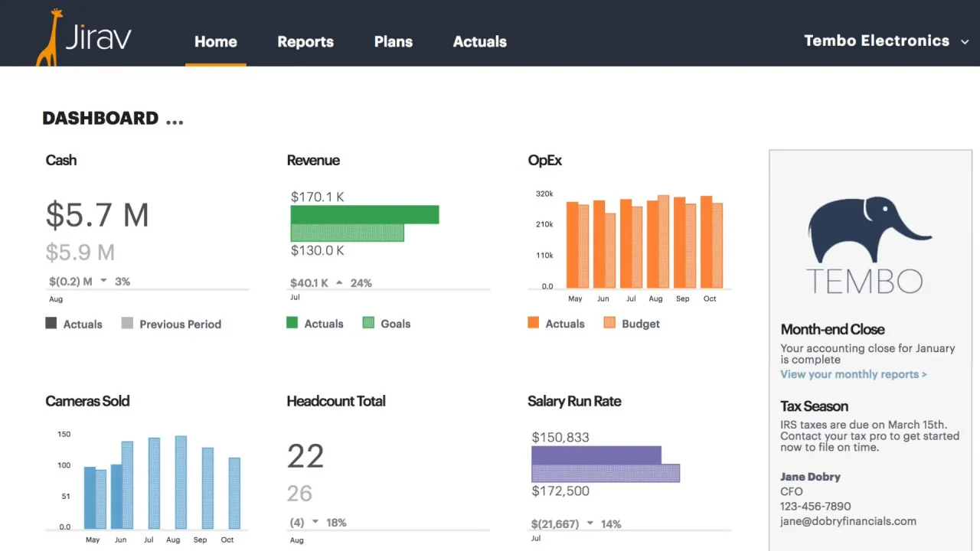Open the Dashboard ellipsis options
The width and height of the screenshot is (980, 551).
click(175, 122)
